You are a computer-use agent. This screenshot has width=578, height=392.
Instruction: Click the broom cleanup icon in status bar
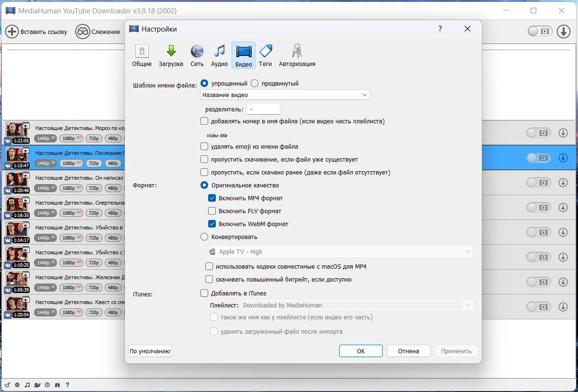[x=8, y=385]
